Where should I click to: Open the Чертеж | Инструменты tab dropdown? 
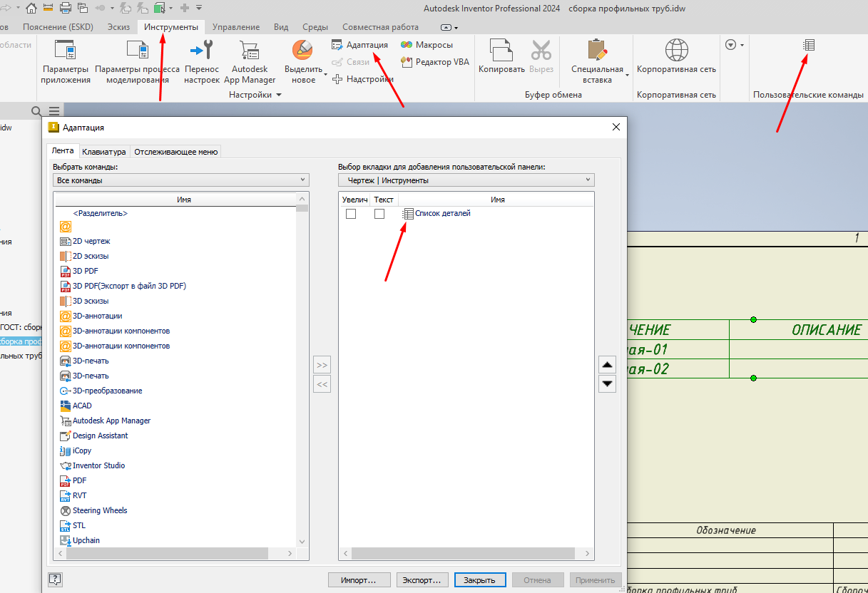click(x=466, y=180)
